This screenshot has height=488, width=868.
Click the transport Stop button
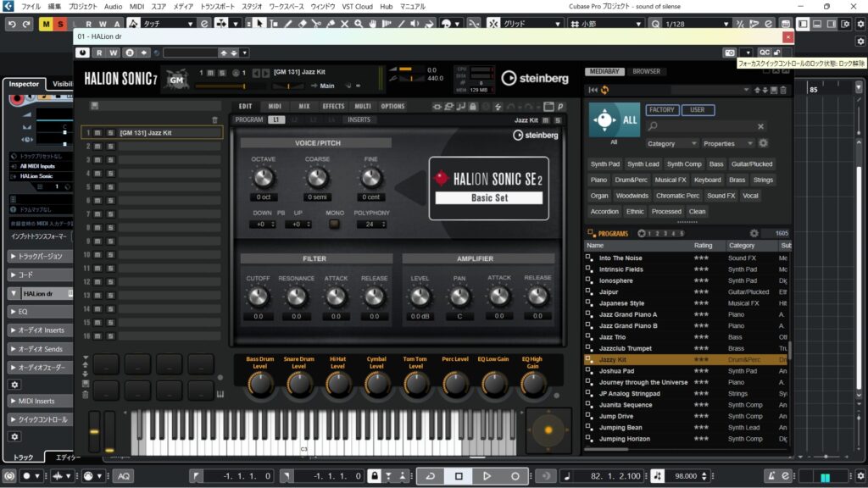[x=459, y=476]
